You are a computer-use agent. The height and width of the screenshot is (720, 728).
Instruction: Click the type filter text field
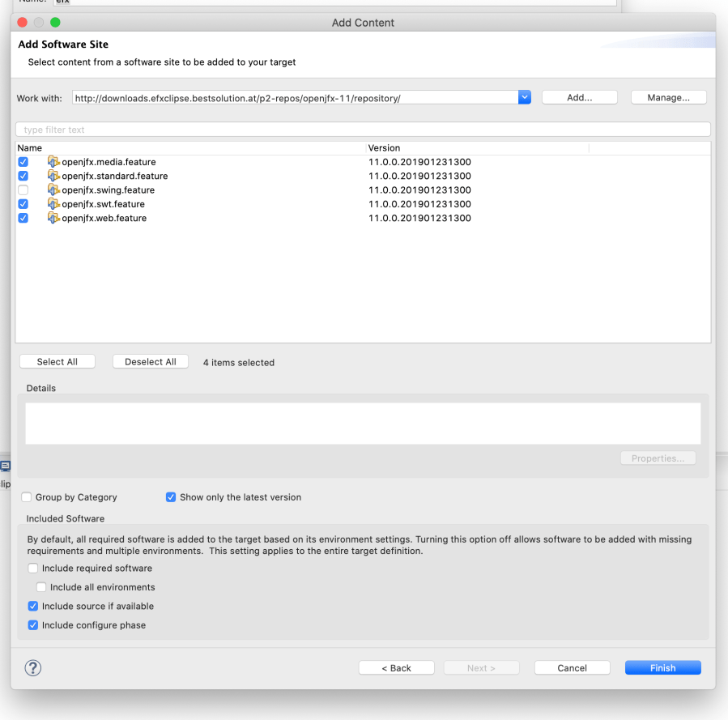pos(363,130)
